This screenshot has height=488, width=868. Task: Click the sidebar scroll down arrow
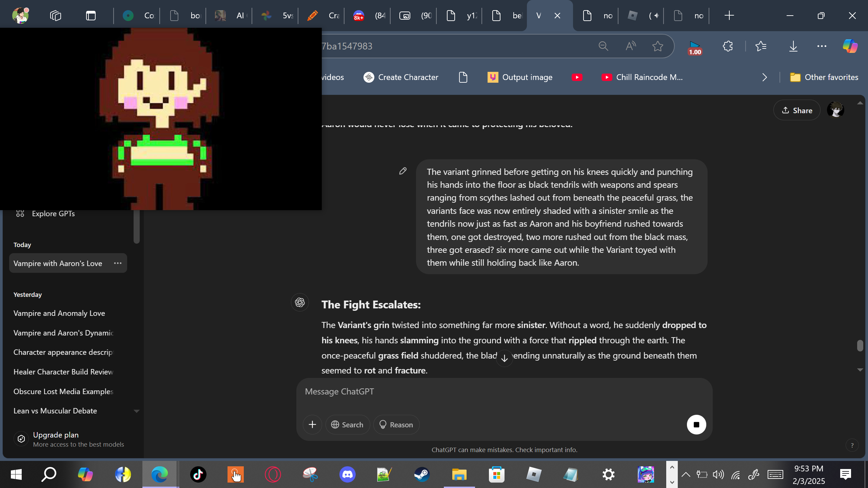pos(137,411)
